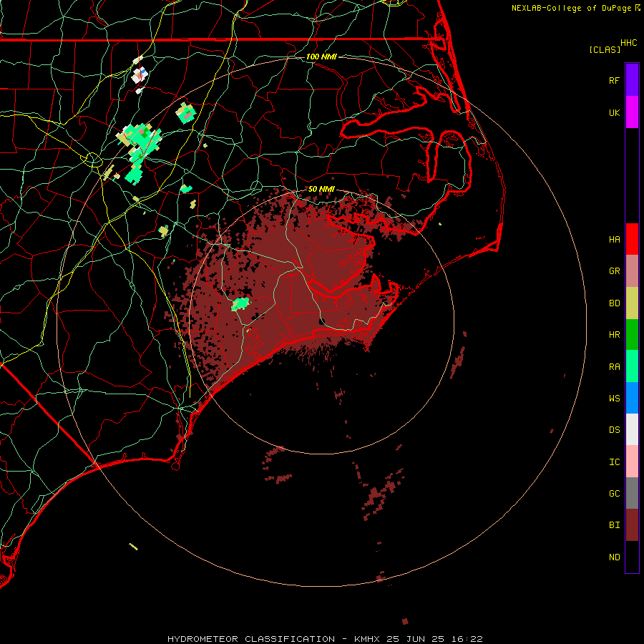Click the BD legend label
This screenshot has width=644, height=644.
pos(614,303)
